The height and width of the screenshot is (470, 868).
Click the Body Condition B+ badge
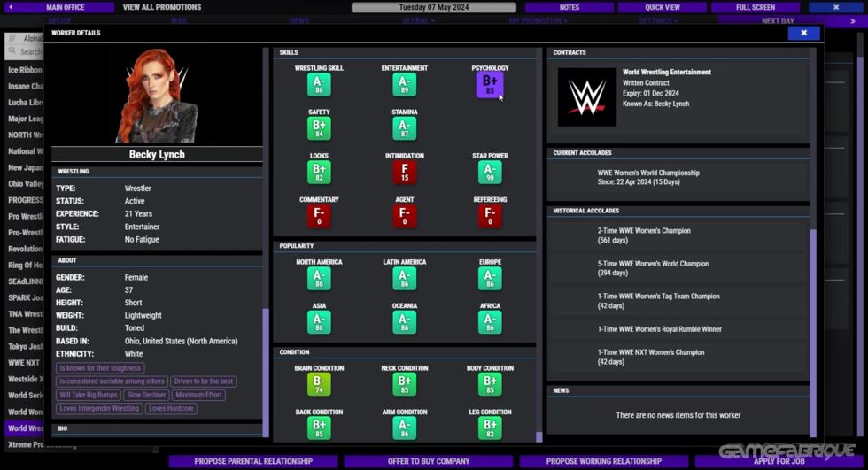tap(490, 384)
